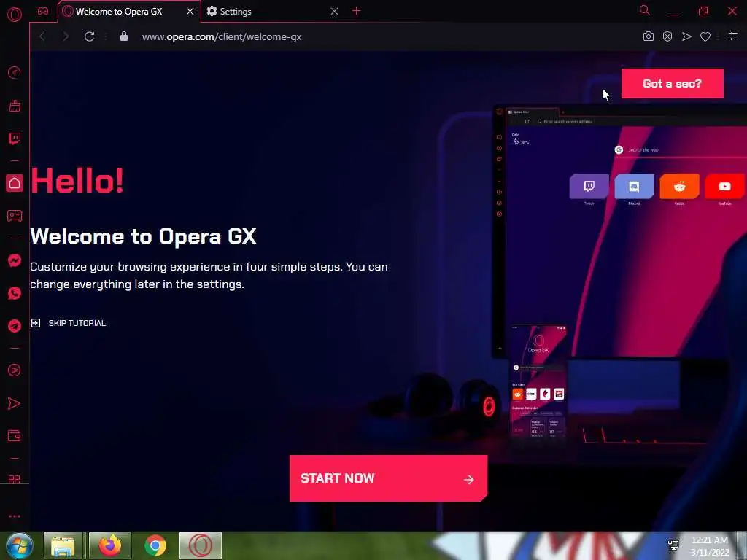Click the forward navigation arrow
Image resolution: width=747 pixels, height=560 pixels.
click(66, 36)
